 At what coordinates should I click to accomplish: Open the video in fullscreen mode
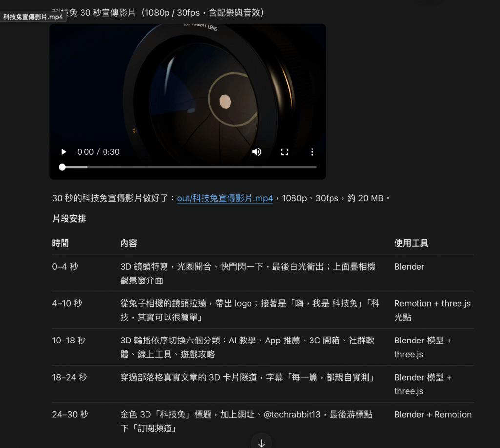(285, 152)
